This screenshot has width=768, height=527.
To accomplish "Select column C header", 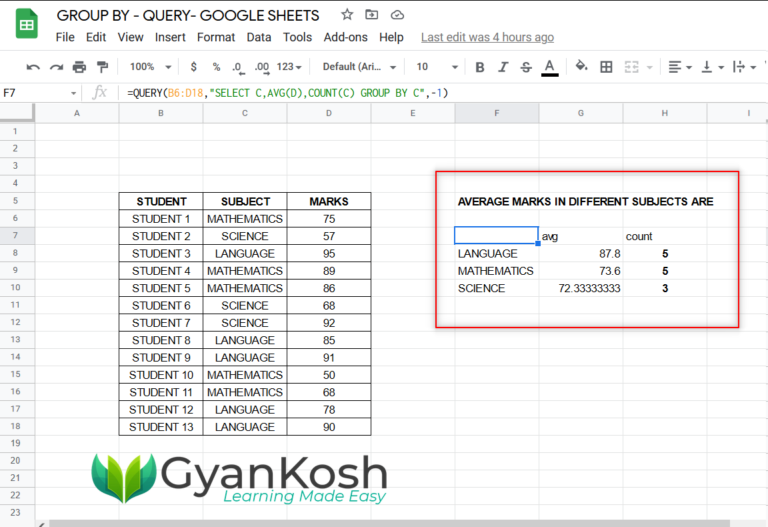I will [245, 113].
